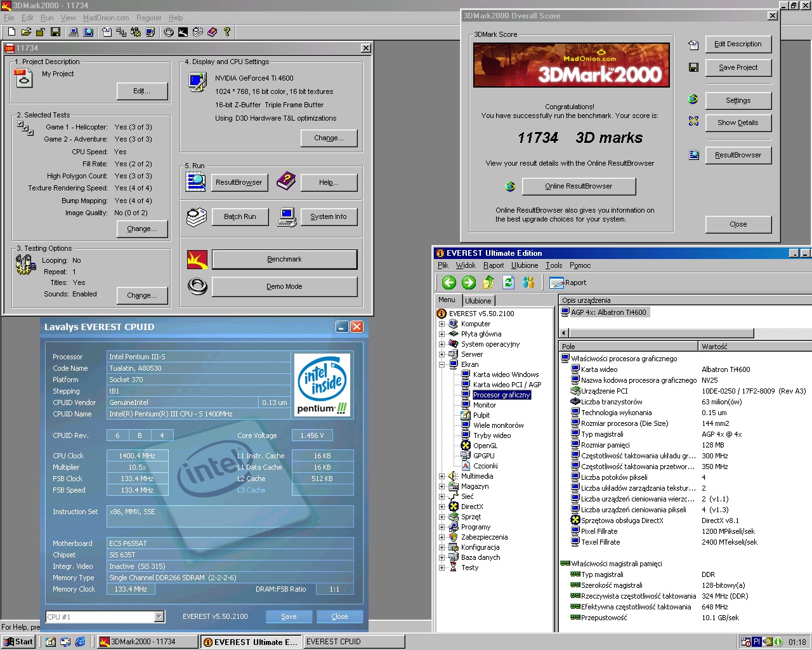Click the Raport icon in EVEREST toolbar
The width and height of the screenshot is (812, 650).
click(568, 283)
